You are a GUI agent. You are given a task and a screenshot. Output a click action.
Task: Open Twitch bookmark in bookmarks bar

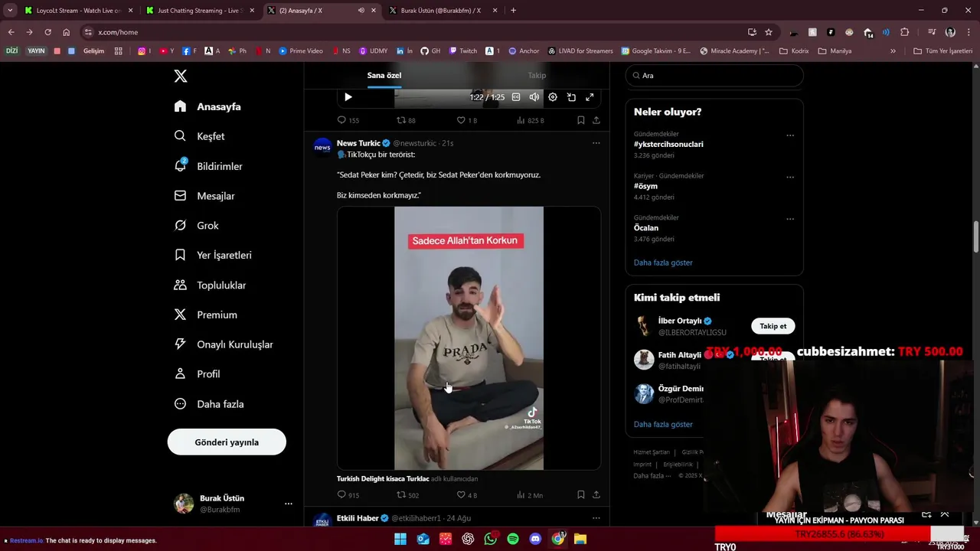click(x=463, y=51)
